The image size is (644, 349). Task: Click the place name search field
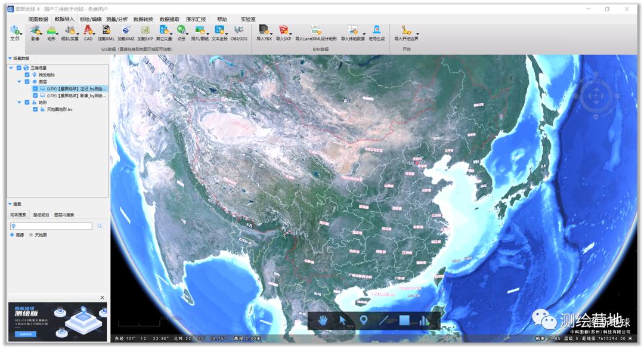pos(52,226)
